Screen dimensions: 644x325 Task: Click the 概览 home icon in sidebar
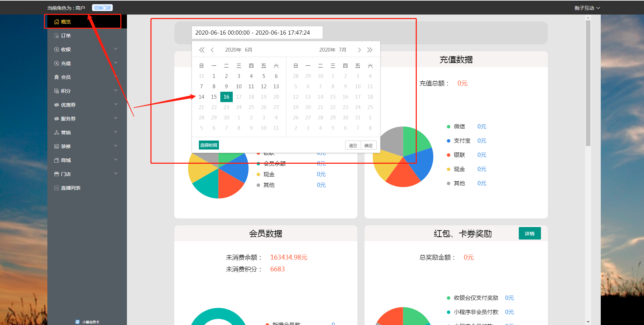57,22
